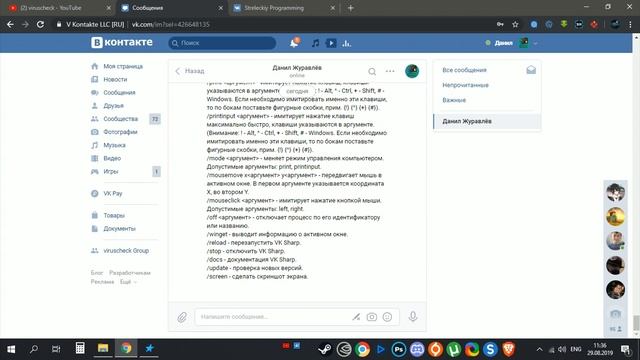Open Discord from the taskbar
This screenshot has height=360, width=640.
coord(417,349)
